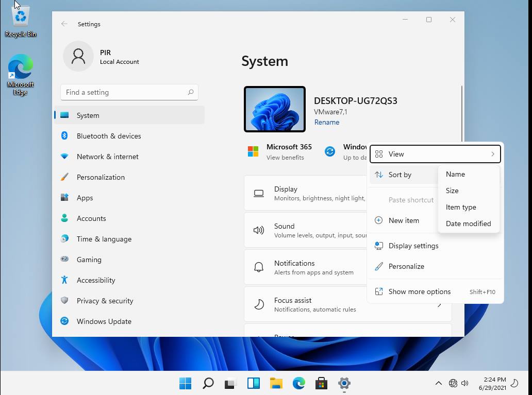Viewport: 532px width, 395px height.
Task: Open the volume tray icon
Action: (465, 383)
